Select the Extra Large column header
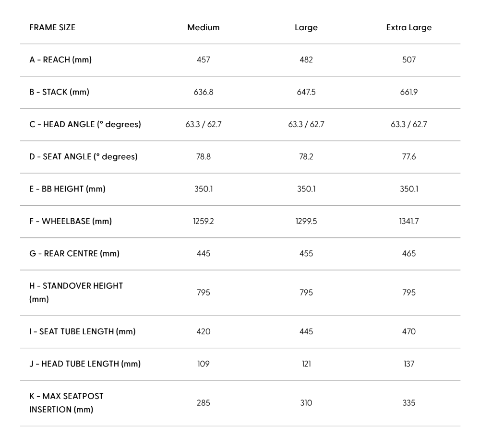This screenshot has width=480, height=448. pos(409,28)
